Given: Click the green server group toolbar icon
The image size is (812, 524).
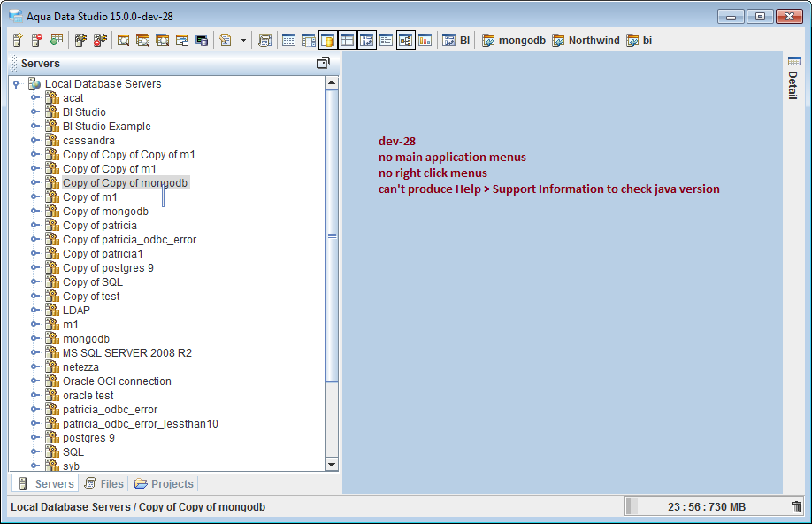Looking at the screenshot, I should 57,40.
